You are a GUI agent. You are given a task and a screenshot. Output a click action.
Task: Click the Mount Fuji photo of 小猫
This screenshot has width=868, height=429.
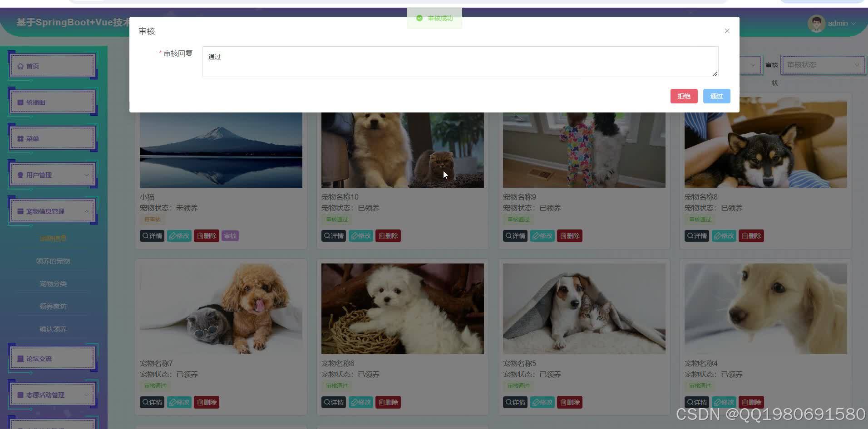pyautogui.click(x=221, y=150)
